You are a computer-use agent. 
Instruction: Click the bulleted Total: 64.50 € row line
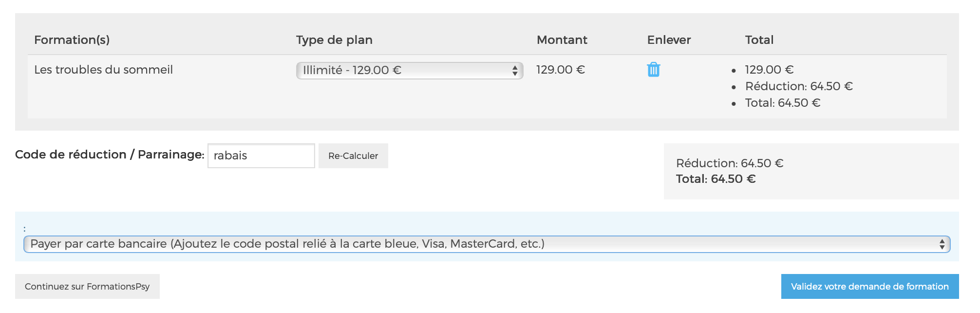783,103
